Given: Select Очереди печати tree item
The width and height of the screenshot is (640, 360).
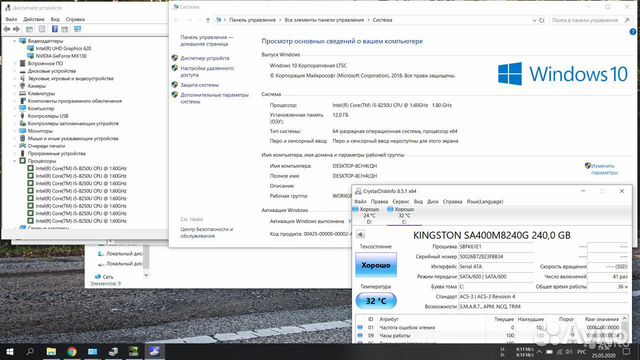Looking at the screenshot, I should tap(46, 146).
